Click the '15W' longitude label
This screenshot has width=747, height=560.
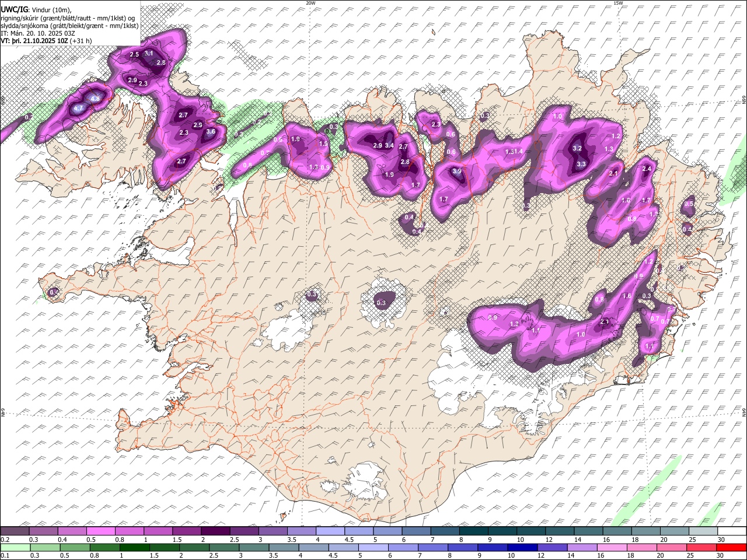618,3
